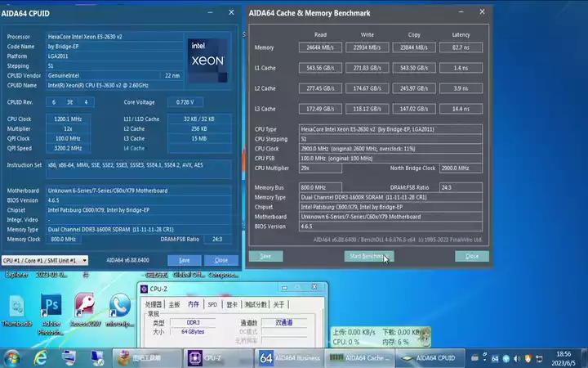Click Save in AIDA64 CPUID window
The image size is (588, 368).
point(185,260)
